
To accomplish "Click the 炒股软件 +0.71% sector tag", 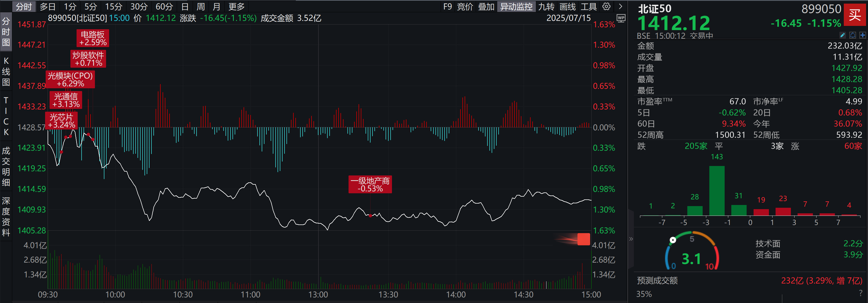I will click(88, 59).
